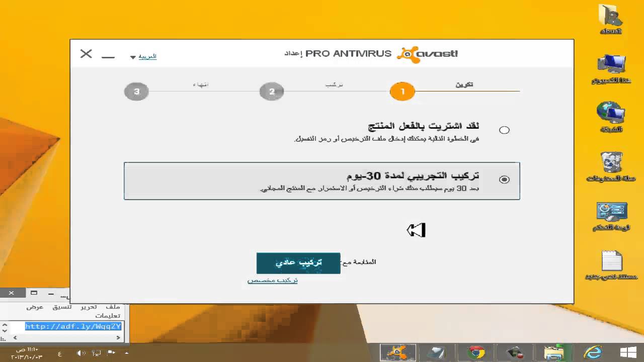Image resolution: width=644 pixels, height=362 pixels.
Task: Click the taskbar clock and date
Action: (x=26, y=353)
